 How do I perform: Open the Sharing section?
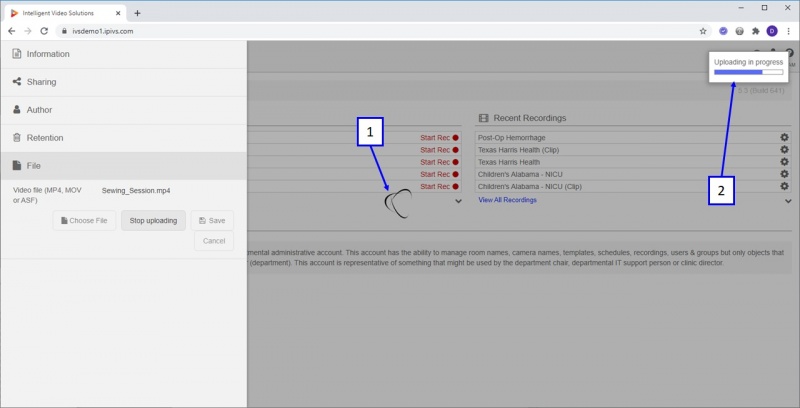point(123,82)
